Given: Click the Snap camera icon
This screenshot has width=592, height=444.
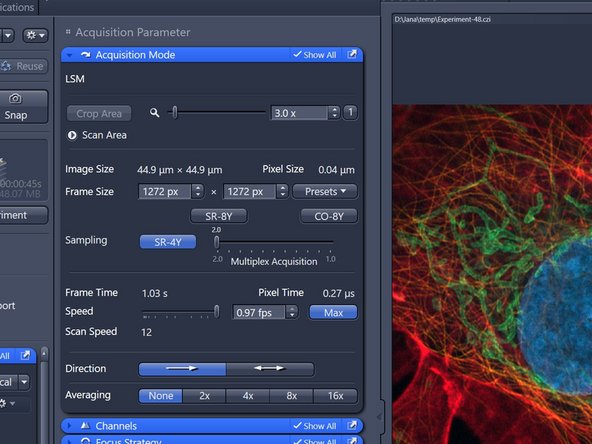Looking at the screenshot, I should [x=15, y=99].
